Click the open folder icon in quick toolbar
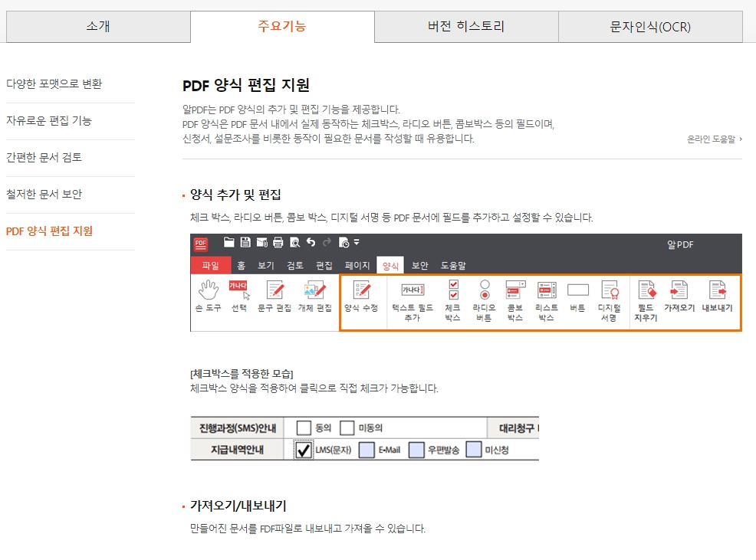This screenshot has width=756, height=560. 229,242
